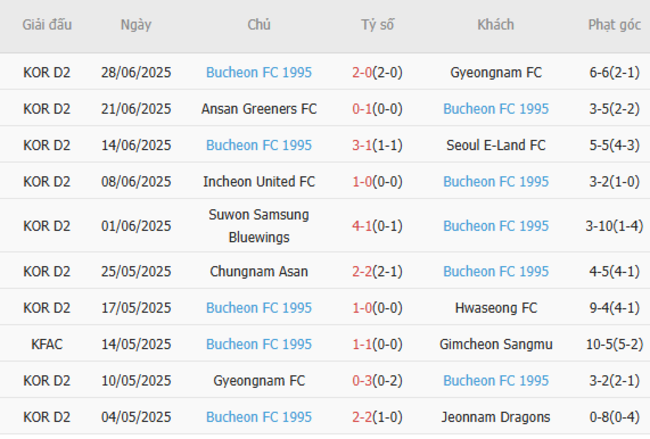
Task: Open the Seoul E-Land FC team link
Action: (496, 145)
